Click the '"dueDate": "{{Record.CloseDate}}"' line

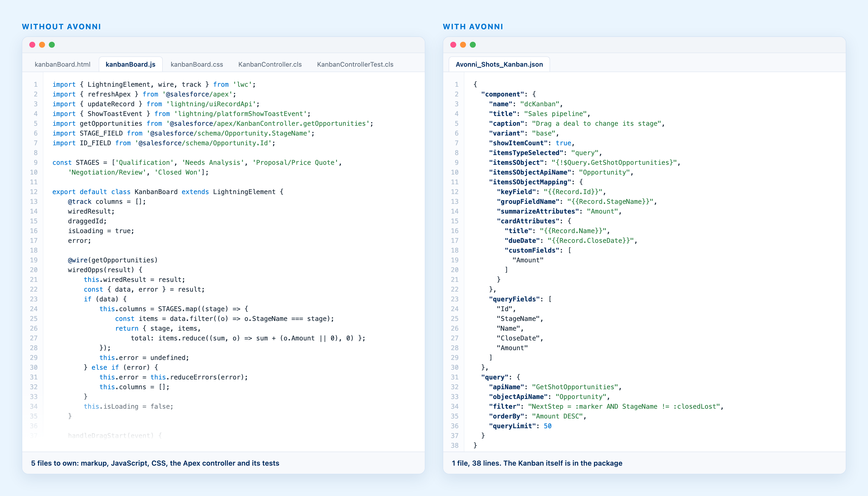click(x=571, y=241)
